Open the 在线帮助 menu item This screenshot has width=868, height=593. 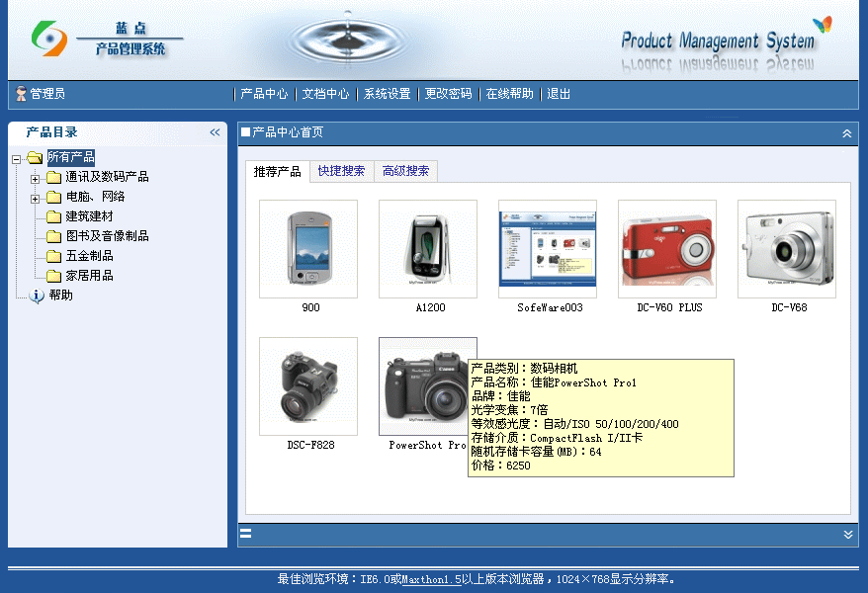pos(510,94)
